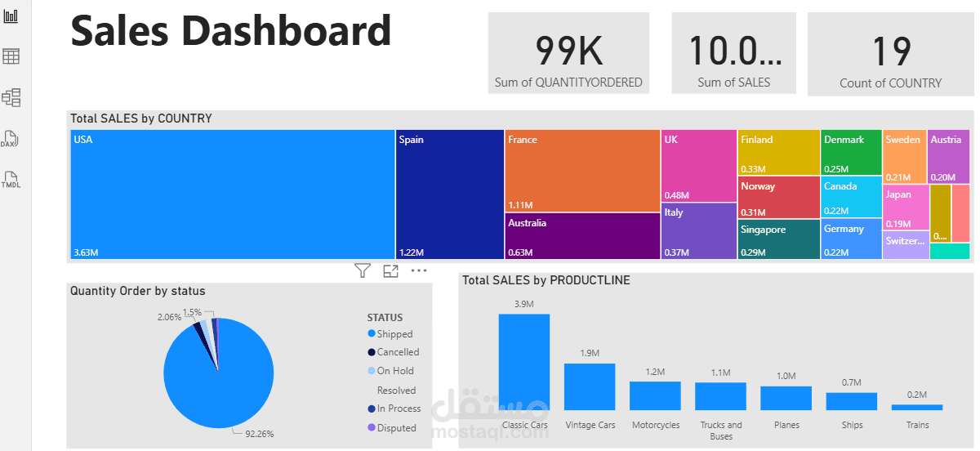
Task: Open the Report view icon
Action: point(11,16)
